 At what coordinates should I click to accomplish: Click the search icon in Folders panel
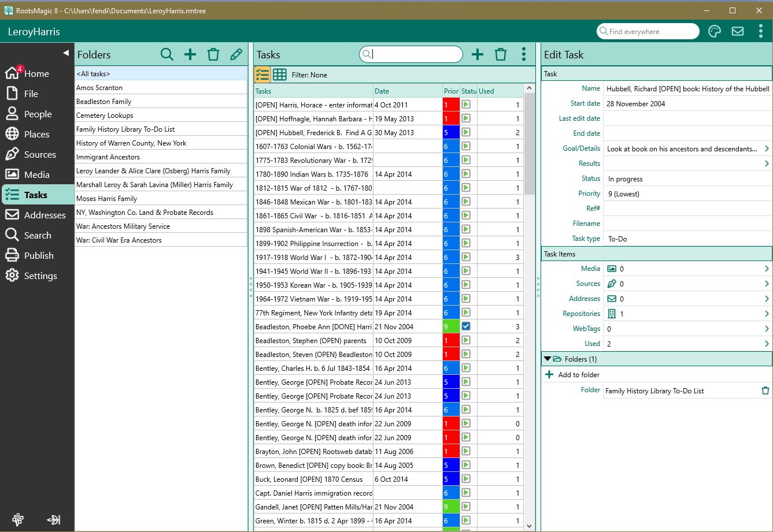click(x=167, y=55)
